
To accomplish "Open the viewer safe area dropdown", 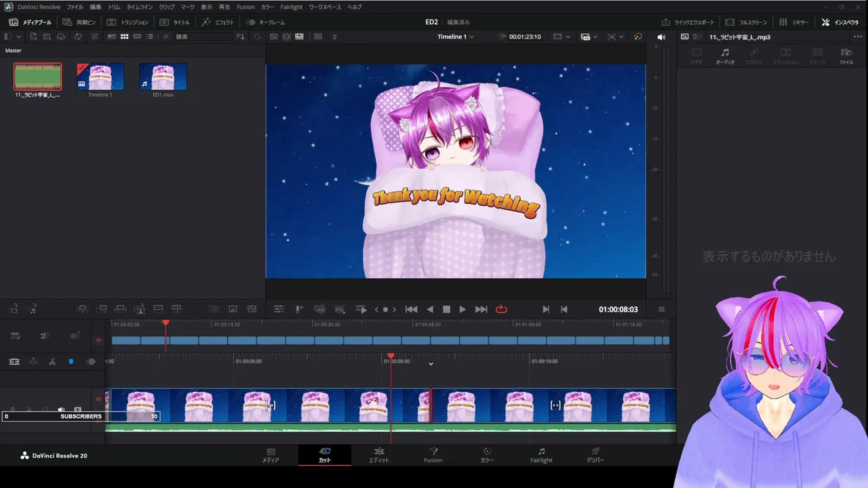I will 561,37.
